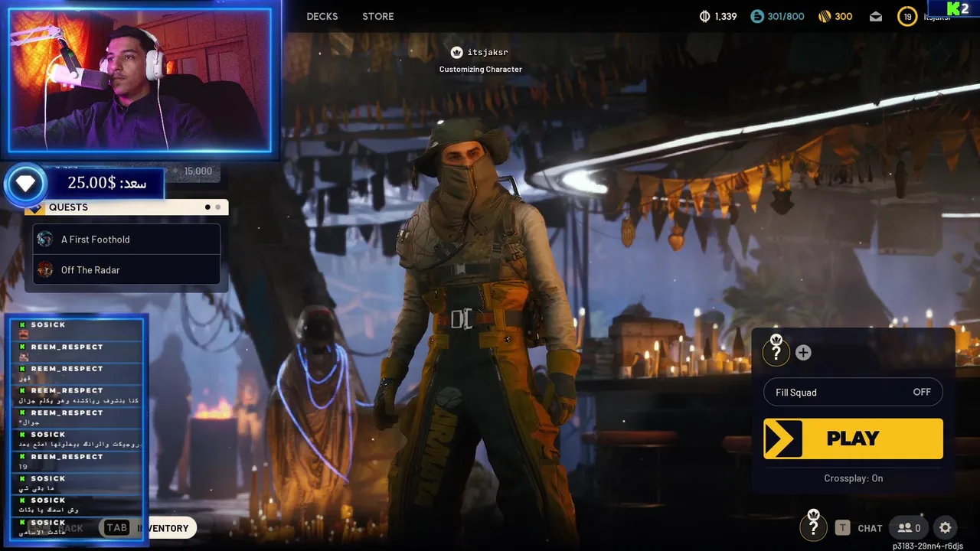The width and height of the screenshot is (980, 551).
Task: Open the STORE tab
Action: point(377,16)
